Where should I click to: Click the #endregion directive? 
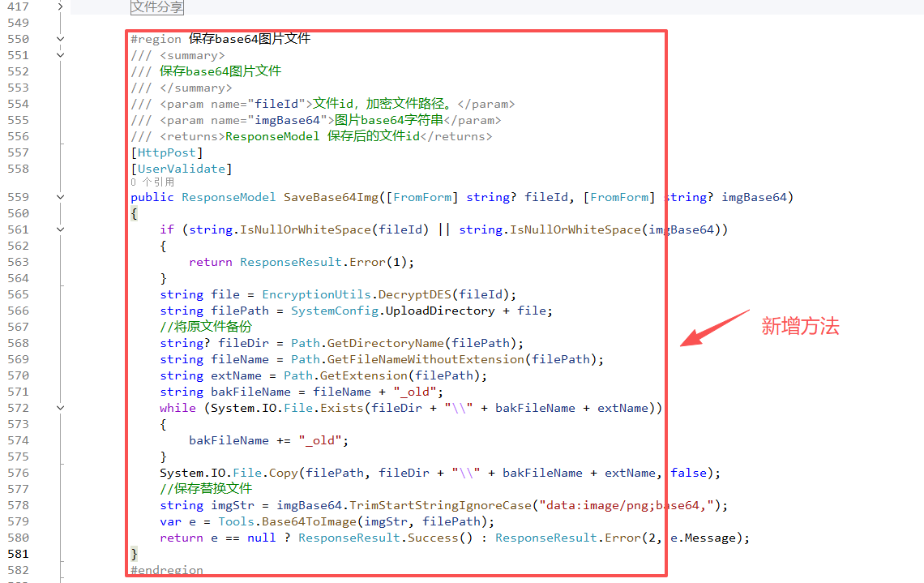(167, 570)
